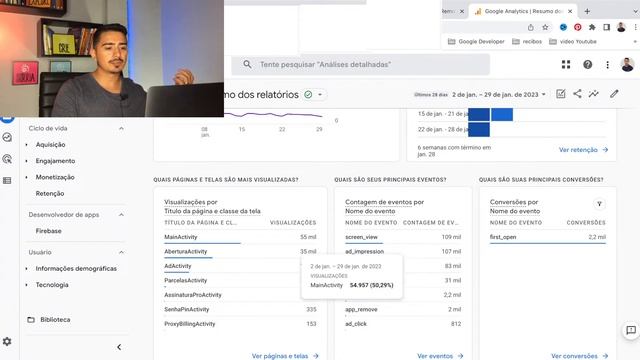This screenshot has width=640, height=360.
Task: Collapse the sidebar with chevron arrow
Action: click(x=119, y=347)
